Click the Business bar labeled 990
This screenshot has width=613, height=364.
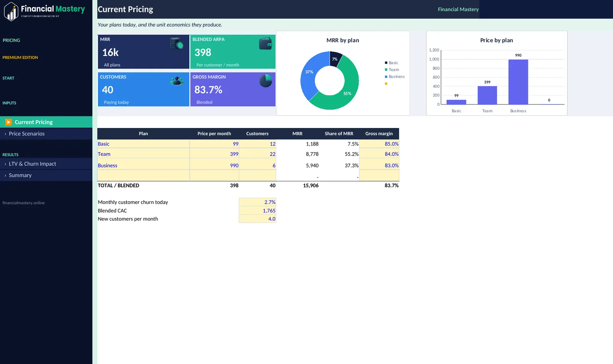(x=518, y=82)
